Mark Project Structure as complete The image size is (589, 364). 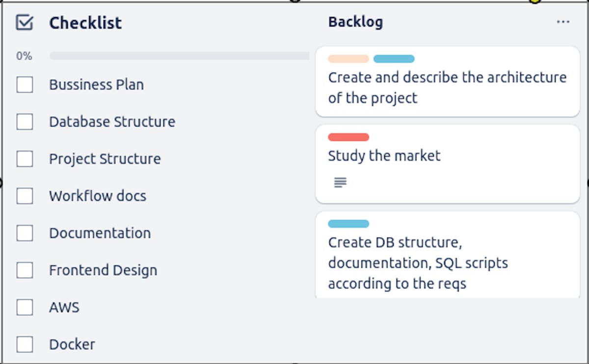(25, 159)
